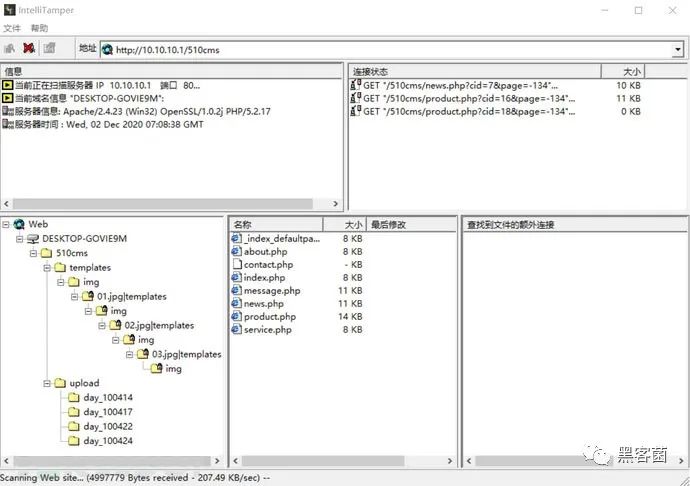
Task: Click the start scan toolbar icon
Action: [9, 48]
